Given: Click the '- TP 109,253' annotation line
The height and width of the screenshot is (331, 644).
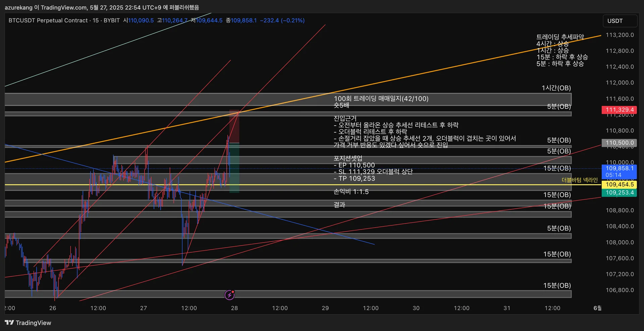Looking at the screenshot, I should [354, 179].
